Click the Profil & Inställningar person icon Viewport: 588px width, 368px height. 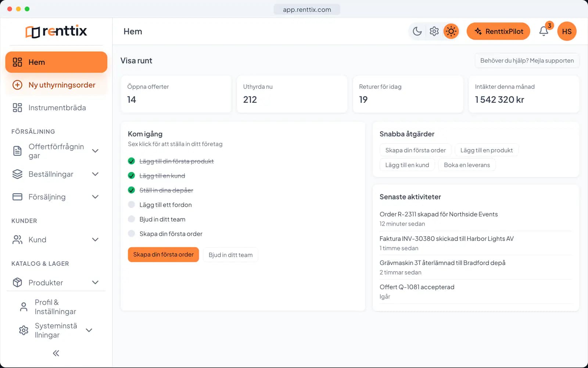pyautogui.click(x=24, y=307)
